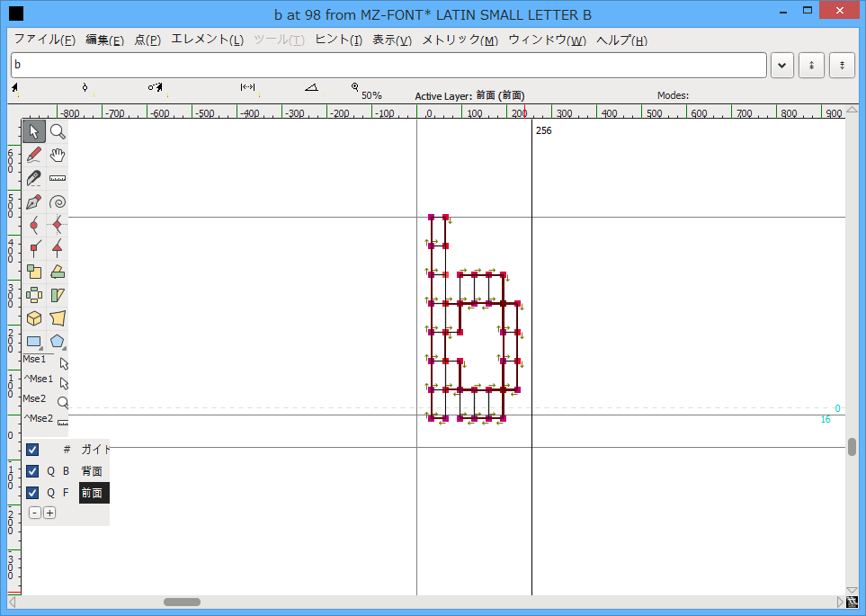Click the Active Layer status label

(x=470, y=95)
